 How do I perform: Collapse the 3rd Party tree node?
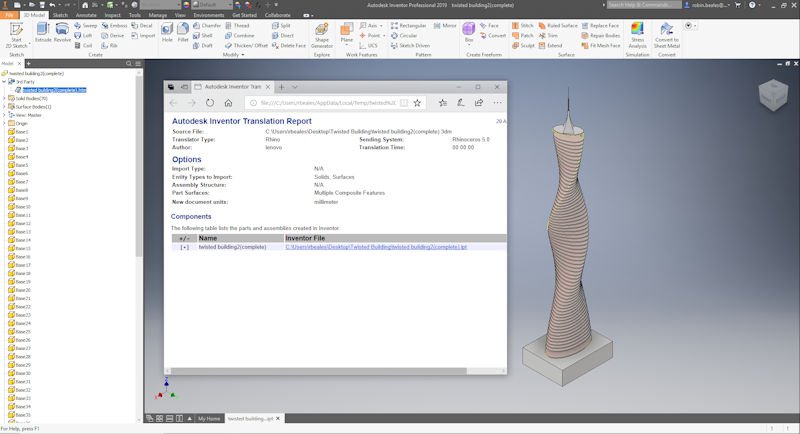pos(4,82)
